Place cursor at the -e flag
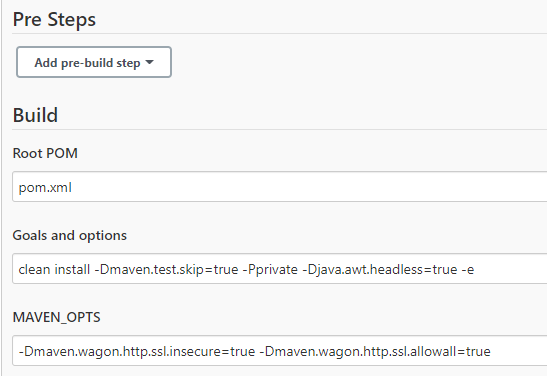Screen dimensions: 547x376 [468, 269]
